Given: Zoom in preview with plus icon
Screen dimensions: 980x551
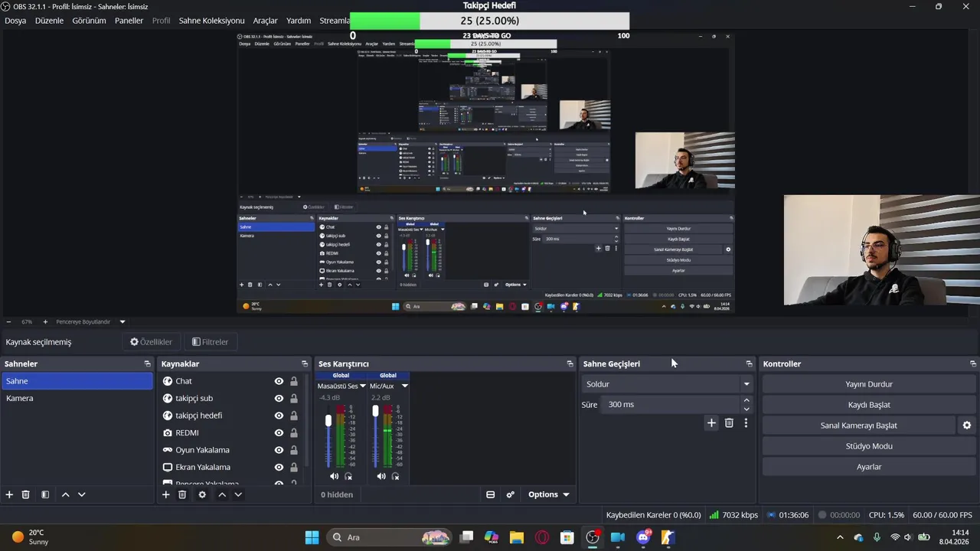Looking at the screenshot, I should pos(45,322).
